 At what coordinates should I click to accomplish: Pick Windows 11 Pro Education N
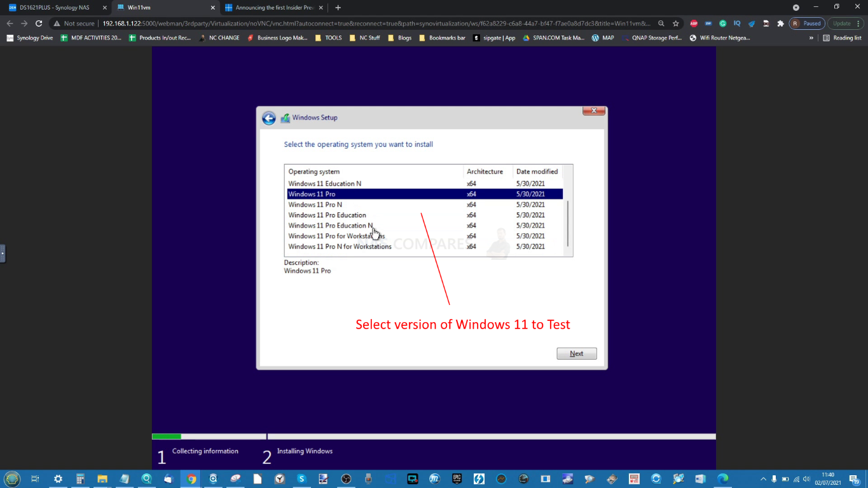424,226
